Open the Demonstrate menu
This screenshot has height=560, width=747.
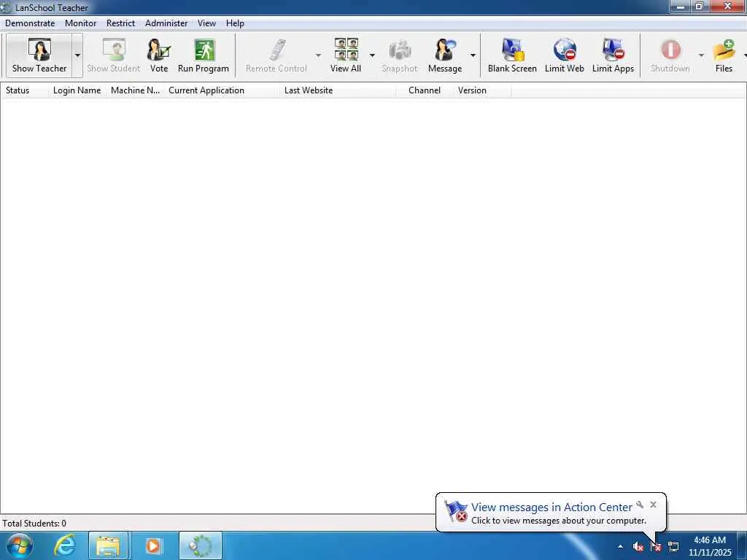30,23
